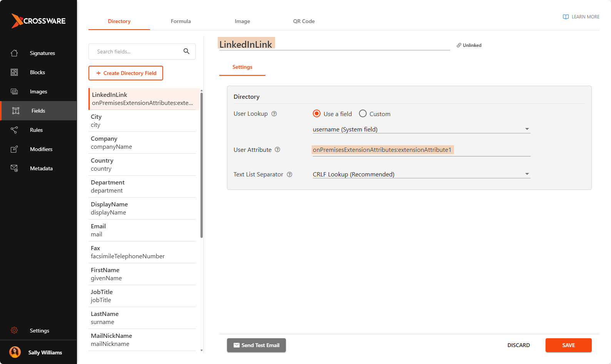Click the search magnifier icon

pyautogui.click(x=186, y=52)
